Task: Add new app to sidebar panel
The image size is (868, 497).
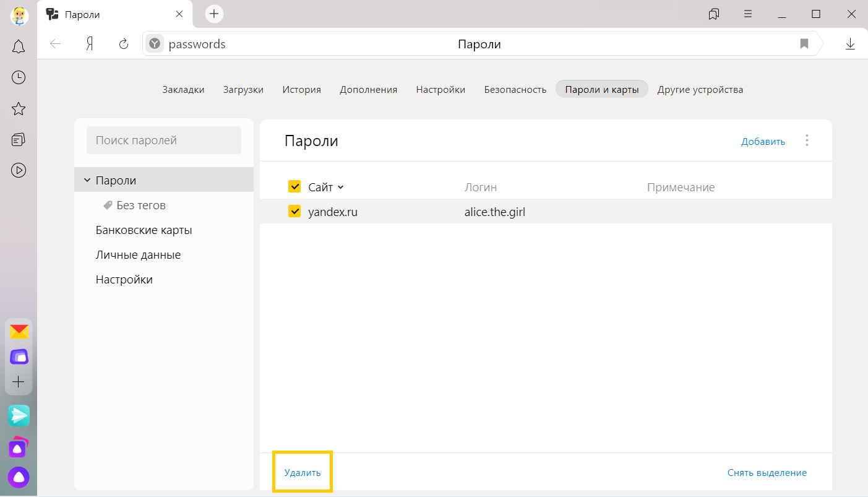Action: pos(19,382)
